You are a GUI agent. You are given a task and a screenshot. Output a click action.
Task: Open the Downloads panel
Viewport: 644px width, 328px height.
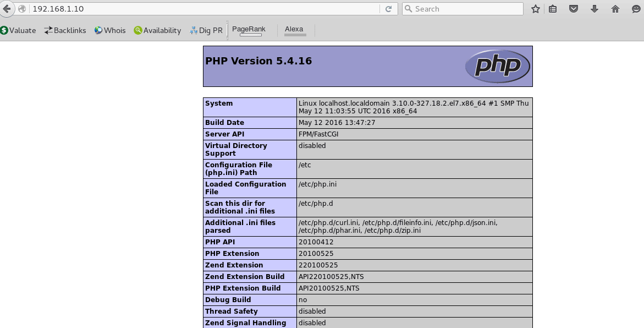(594, 8)
